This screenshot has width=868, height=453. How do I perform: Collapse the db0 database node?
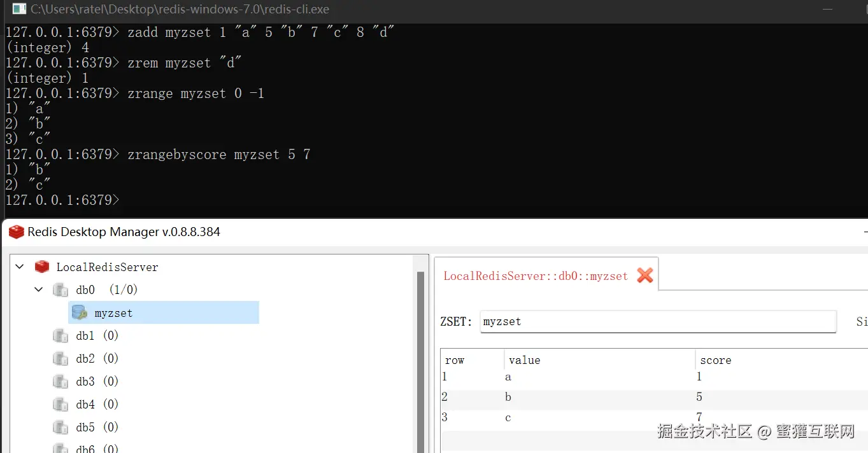(x=39, y=289)
